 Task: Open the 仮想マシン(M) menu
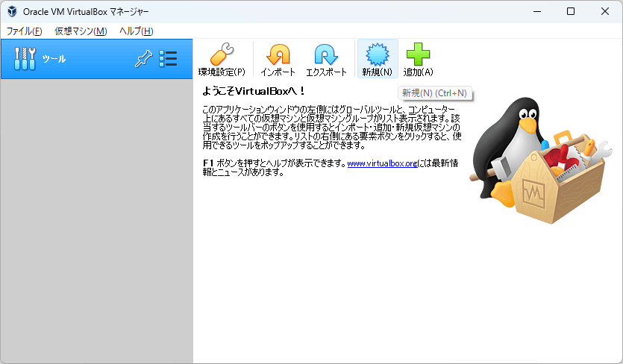tap(81, 31)
